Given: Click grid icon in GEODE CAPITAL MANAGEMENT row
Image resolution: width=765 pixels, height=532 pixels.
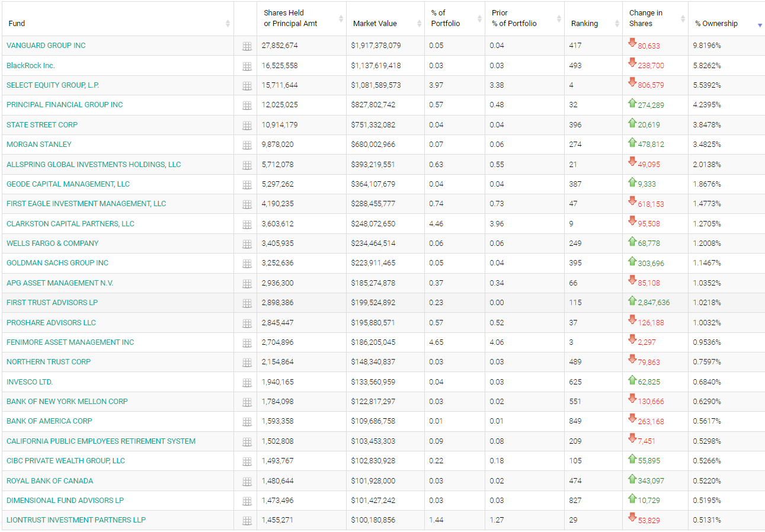Looking at the screenshot, I should tap(247, 185).
